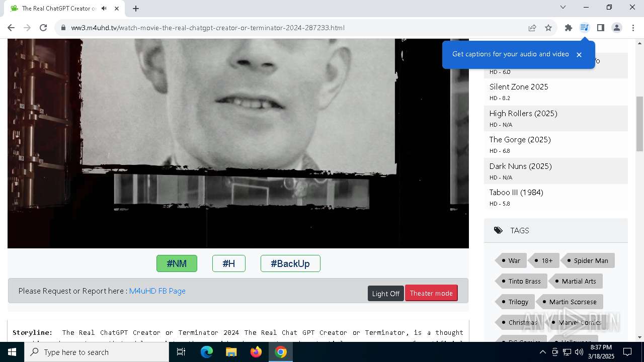Click the page vertical scrollbar thumb

(639, 124)
